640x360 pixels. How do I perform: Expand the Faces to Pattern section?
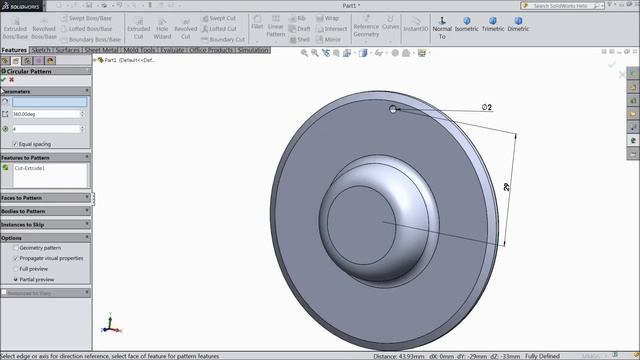(x=87, y=198)
